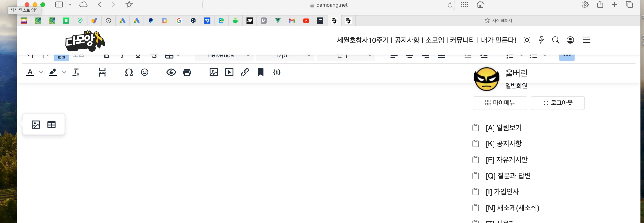Click the 로그아웃 button

(558, 103)
